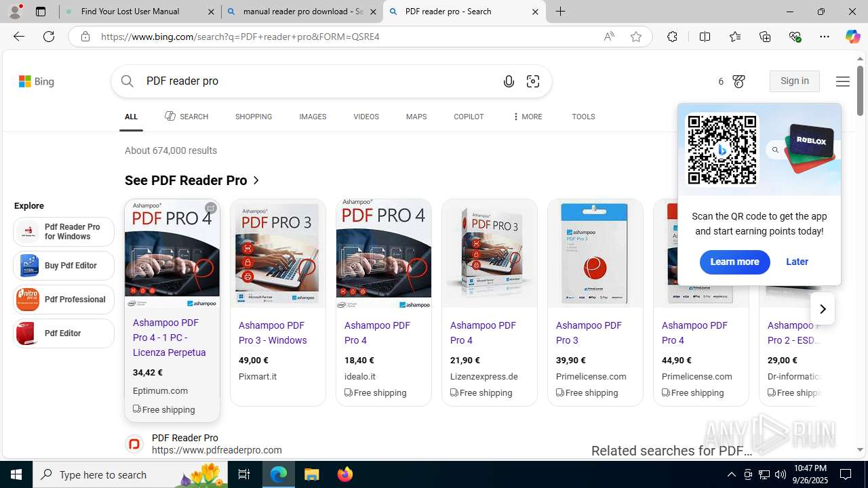Explore Pdf Editor suggestion

(64, 333)
